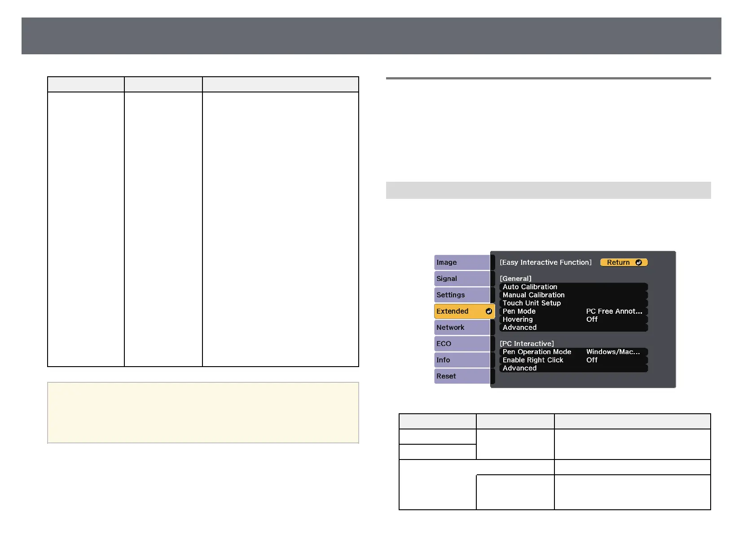Select the Hovering setting row

click(573, 319)
